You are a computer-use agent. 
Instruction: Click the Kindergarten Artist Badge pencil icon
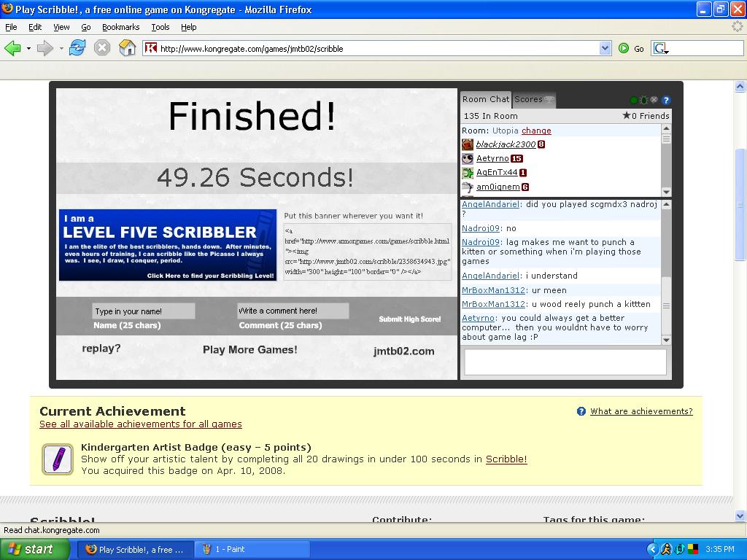(x=58, y=459)
